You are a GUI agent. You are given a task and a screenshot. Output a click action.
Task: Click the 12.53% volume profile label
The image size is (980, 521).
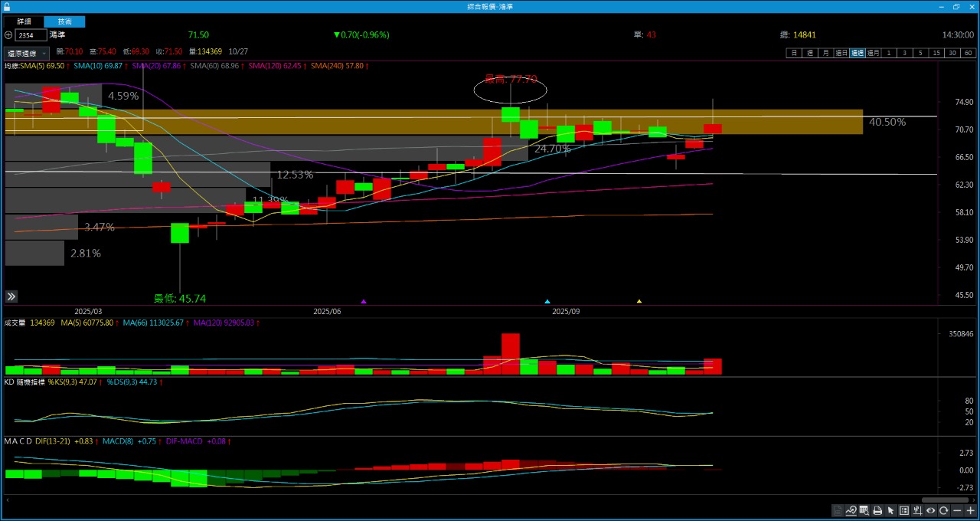[x=295, y=175]
